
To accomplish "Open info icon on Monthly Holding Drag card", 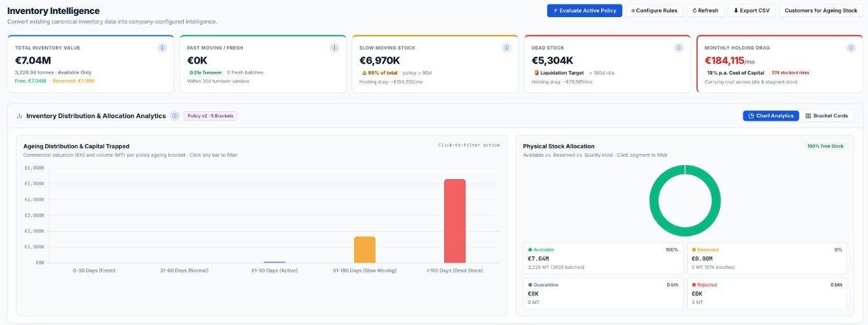I will pyautogui.click(x=851, y=48).
